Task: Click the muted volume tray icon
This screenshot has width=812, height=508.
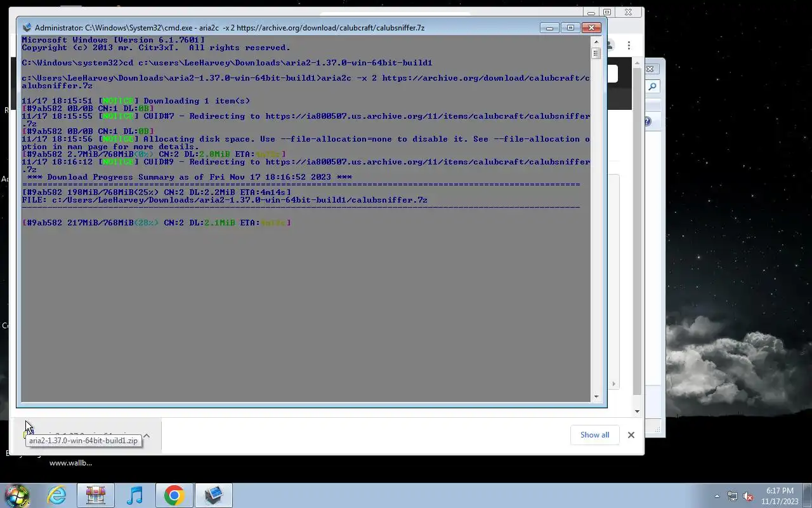Action: [748, 496]
